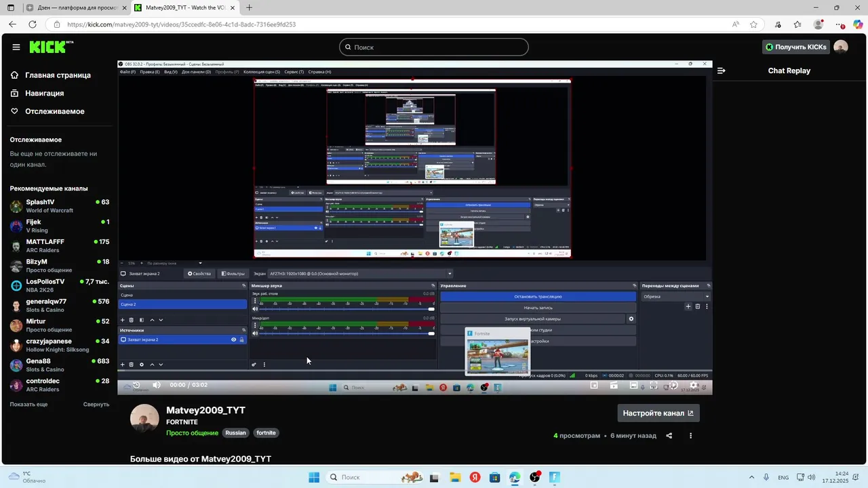Go back in the browser
The image size is (868, 488).
[12, 24]
